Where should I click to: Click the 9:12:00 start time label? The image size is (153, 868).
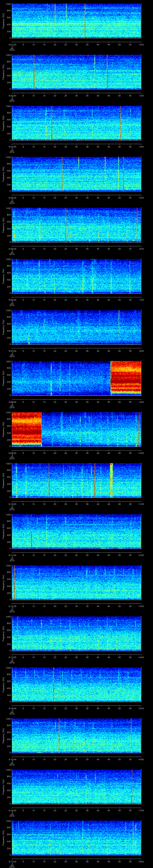coord(12,606)
